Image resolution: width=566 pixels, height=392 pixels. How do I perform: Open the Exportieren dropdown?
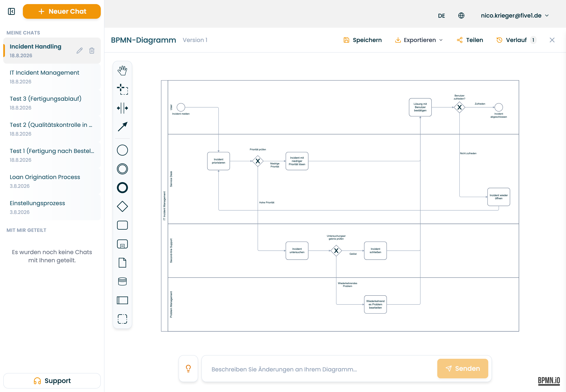click(419, 40)
